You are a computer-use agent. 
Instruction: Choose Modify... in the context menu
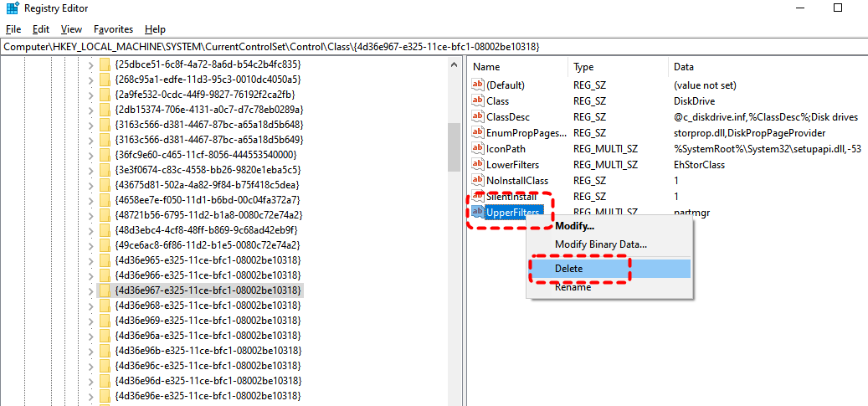(x=574, y=226)
